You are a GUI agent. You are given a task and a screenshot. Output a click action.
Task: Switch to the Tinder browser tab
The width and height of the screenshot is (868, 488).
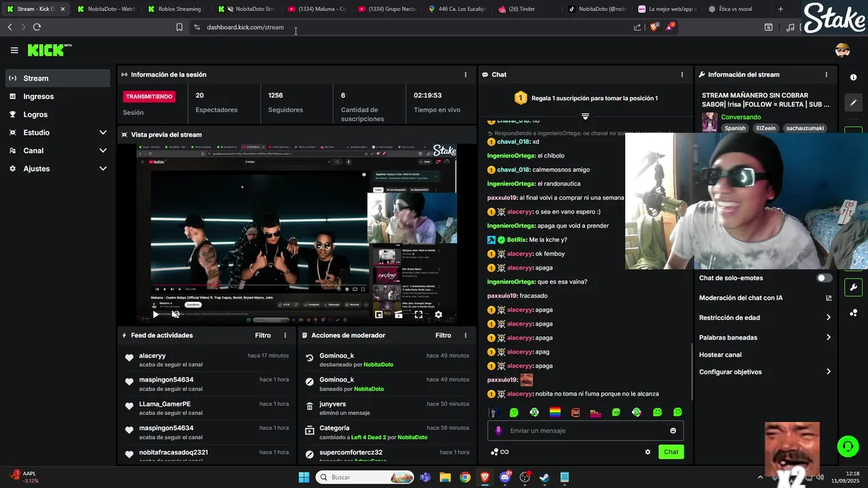pyautogui.click(x=526, y=9)
